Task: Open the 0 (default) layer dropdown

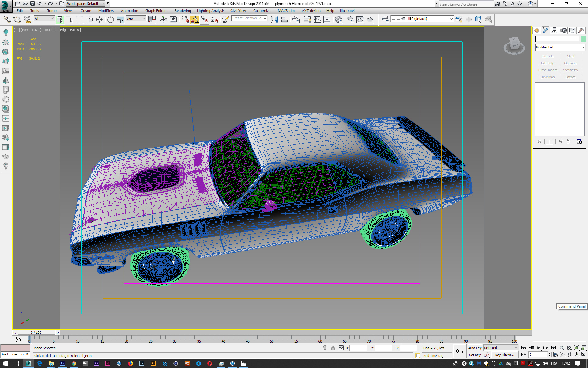Action: click(x=422, y=19)
